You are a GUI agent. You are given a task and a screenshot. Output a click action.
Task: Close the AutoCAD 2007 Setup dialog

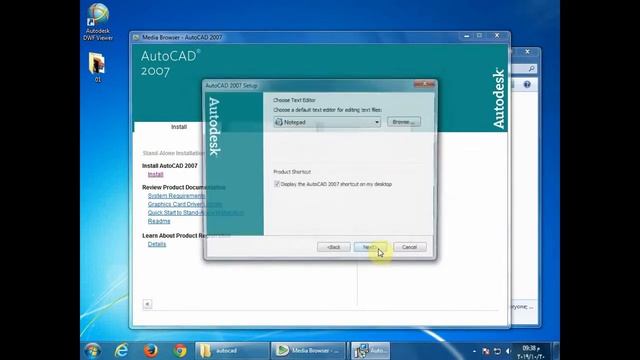point(424,84)
